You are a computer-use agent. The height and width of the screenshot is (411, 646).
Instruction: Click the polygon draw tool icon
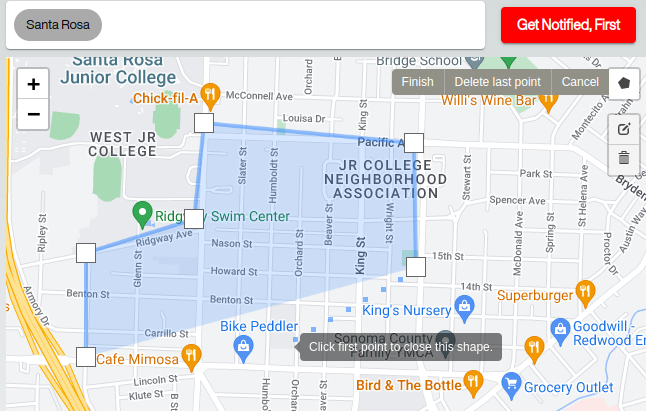(624, 82)
